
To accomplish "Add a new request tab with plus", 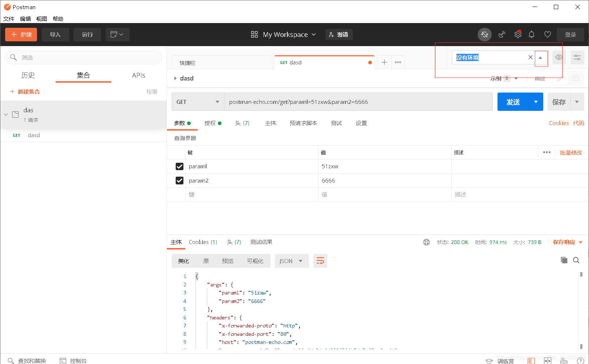I will pyautogui.click(x=384, y=63).
